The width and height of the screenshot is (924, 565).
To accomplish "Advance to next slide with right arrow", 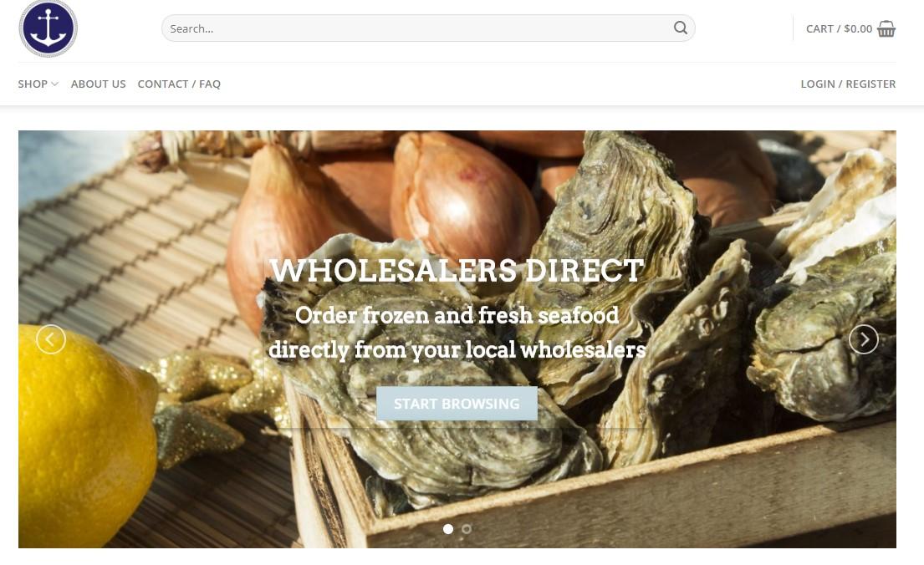I will 863,339.
